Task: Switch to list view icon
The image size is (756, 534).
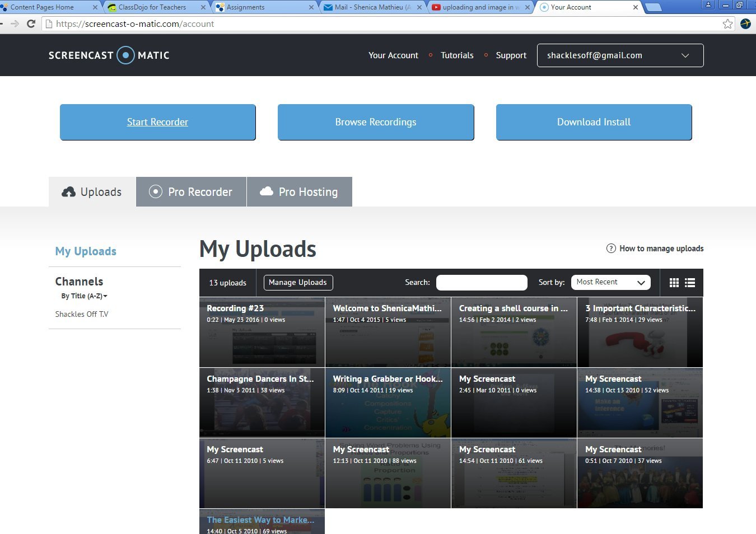Action: point(690,283)
